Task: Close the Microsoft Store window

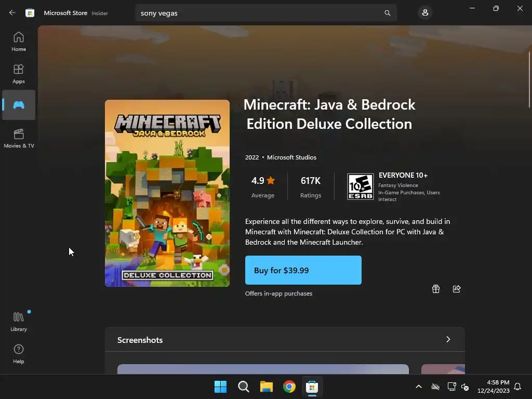Action: [520, 8]
